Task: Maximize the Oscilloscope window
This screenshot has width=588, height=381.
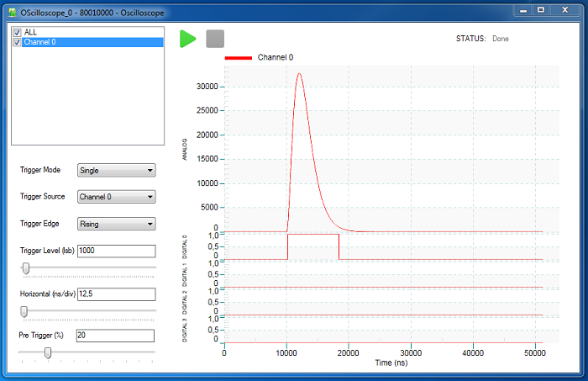Action: 541,10
